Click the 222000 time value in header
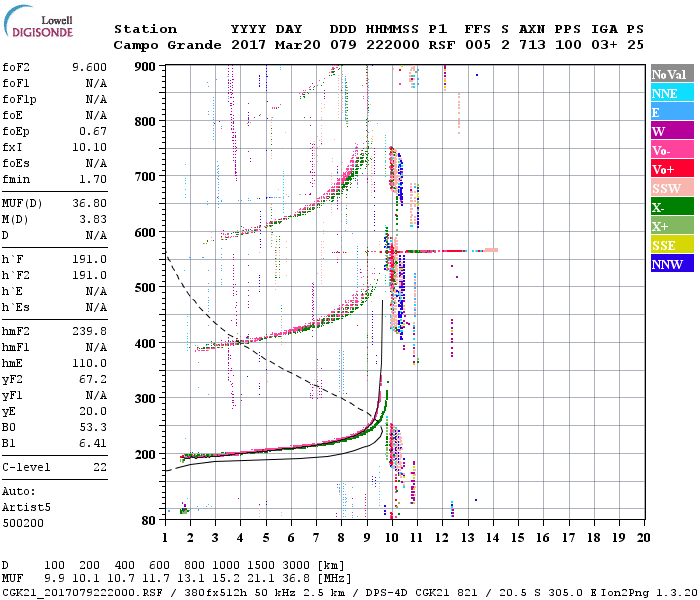Image resolution: width=700 pixels, height=600 pixels. tap(392, 45)
